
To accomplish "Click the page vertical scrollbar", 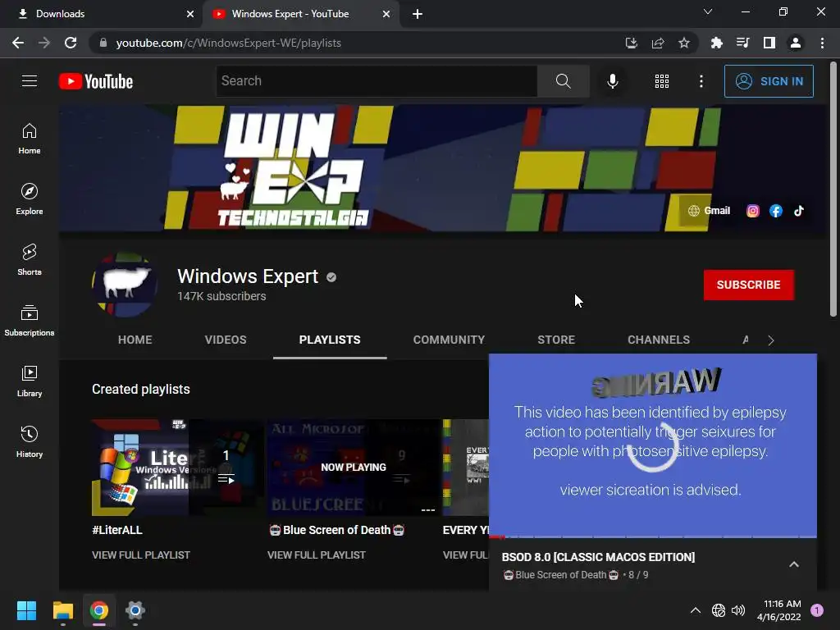I will tap(833, 189).
